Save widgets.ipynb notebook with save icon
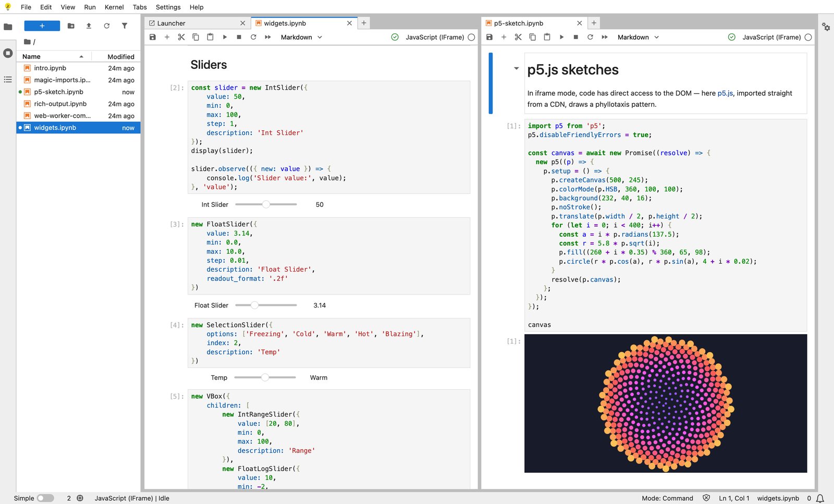Viewport: 834px width, 504px height. [153, 37]
